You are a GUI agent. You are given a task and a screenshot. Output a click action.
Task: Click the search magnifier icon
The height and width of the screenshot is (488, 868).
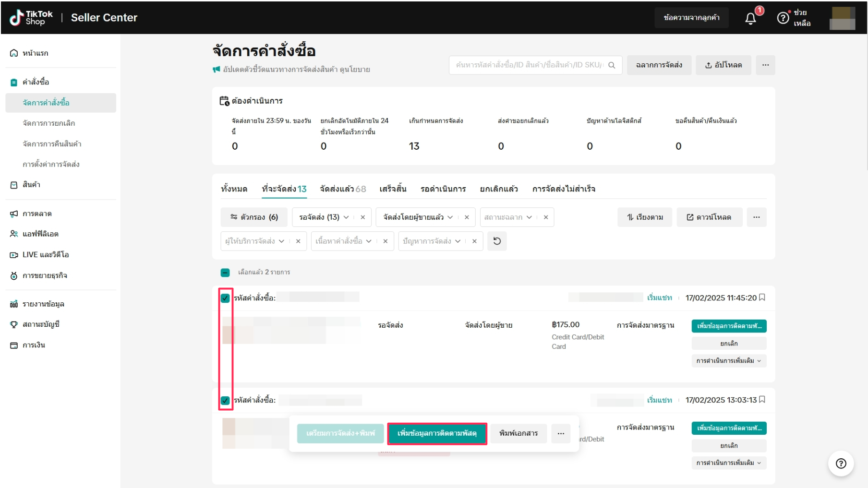pos(612,65)
